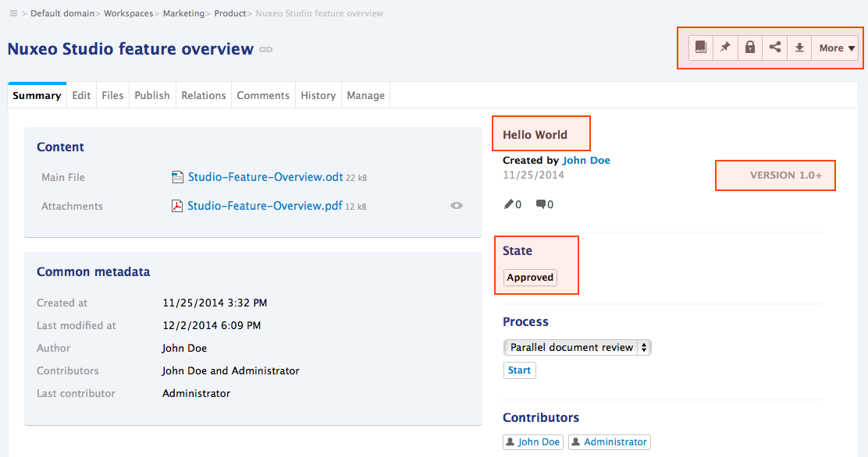868x457 pixels.
Task: Click the Author value John Doe
Action: tap(184, 348)
